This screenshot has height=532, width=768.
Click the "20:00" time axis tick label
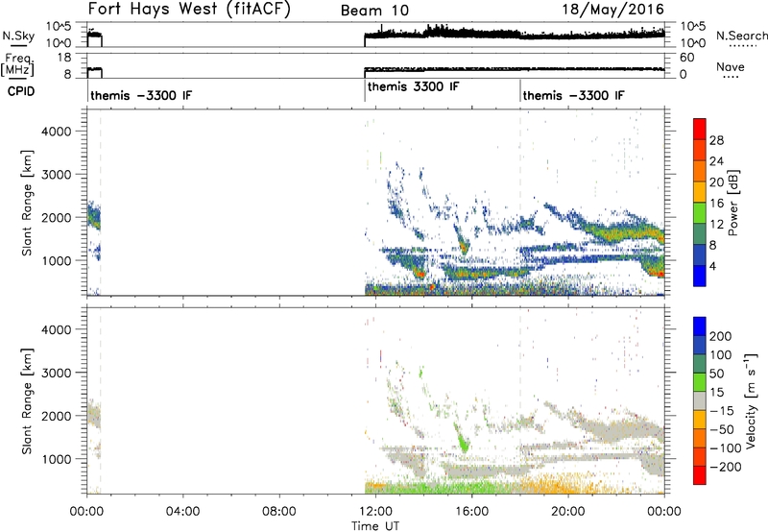click(568, 512)
